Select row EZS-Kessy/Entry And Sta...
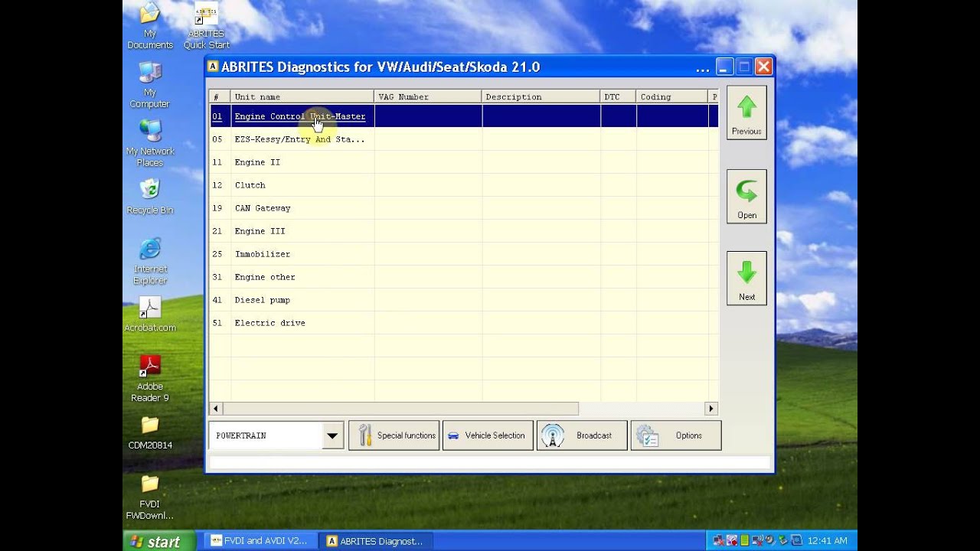The image size is (980, 551). [x=463, y=139]
